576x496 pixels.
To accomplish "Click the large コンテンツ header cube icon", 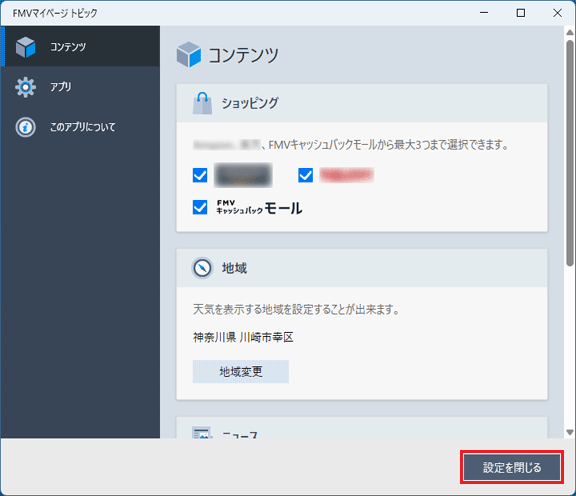I will [x=189, y=55].
